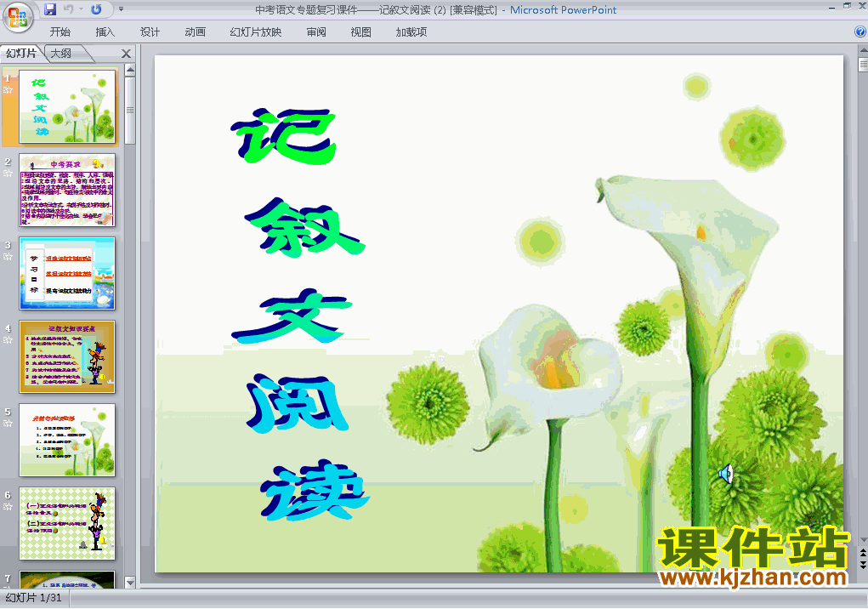Open the 设计 ribbon tab

(x=150, y=32)
